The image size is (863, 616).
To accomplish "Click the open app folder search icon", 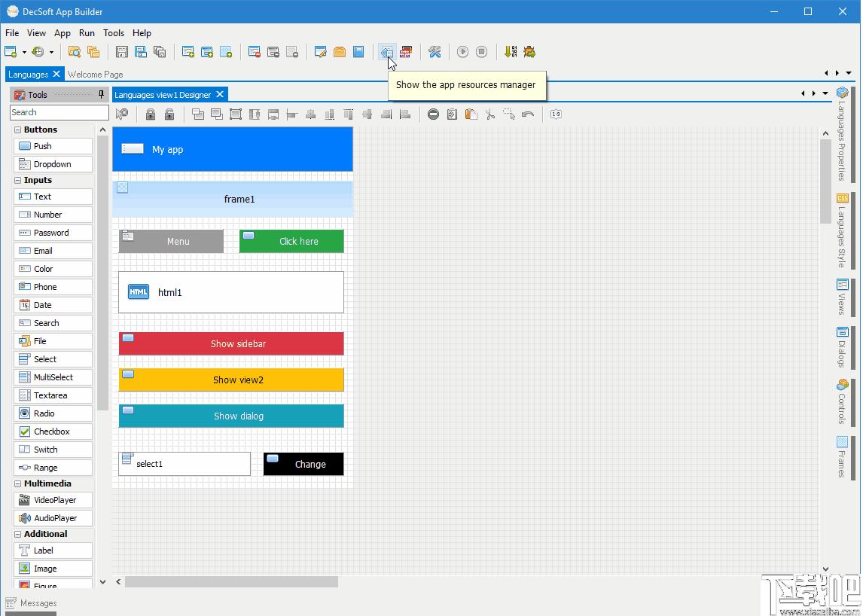I will click(x=75, y=52).
